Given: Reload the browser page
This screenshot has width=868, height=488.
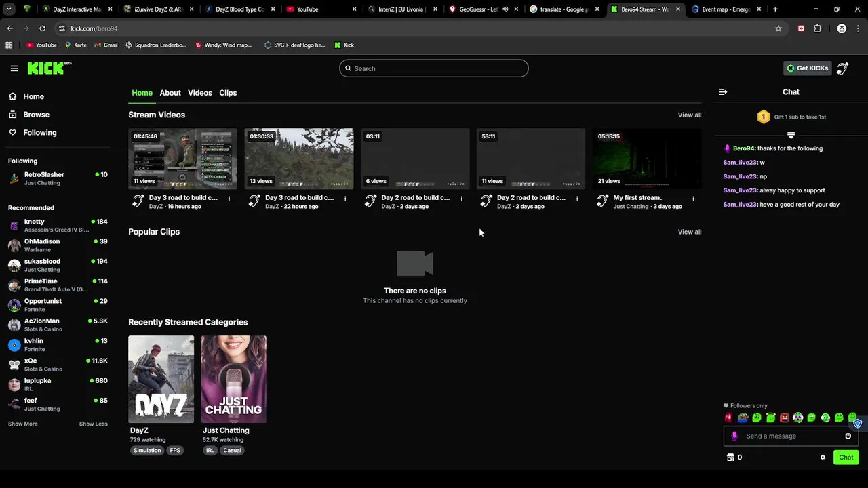Looking at the screenshot, I should tap(42, 28).
